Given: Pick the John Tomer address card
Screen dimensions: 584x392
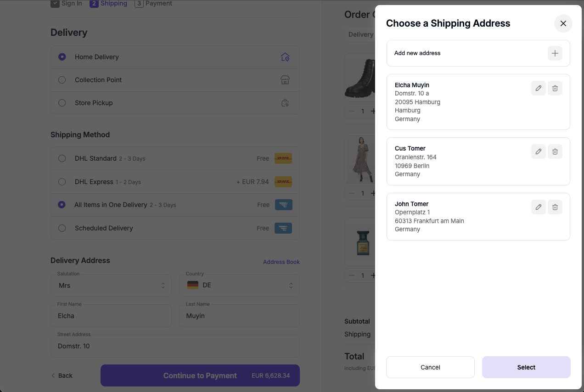Looking at the screenshot, I should (478, 217).
